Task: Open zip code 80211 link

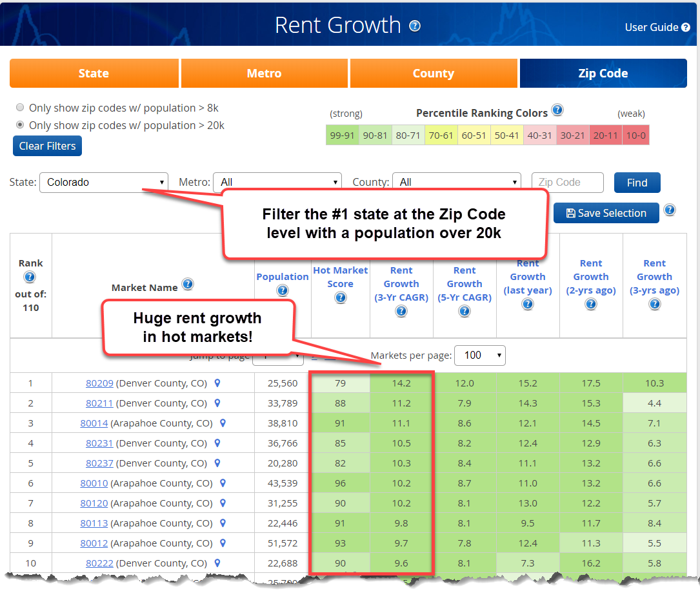Action: pos(99,403)
